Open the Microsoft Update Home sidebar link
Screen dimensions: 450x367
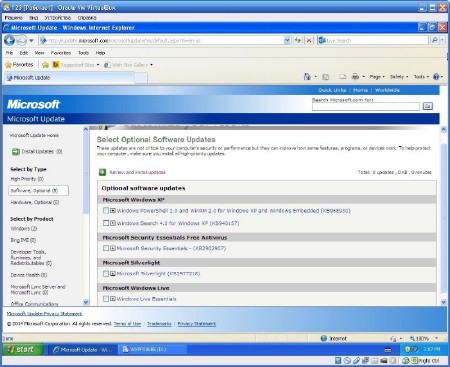tap(34, 135)
